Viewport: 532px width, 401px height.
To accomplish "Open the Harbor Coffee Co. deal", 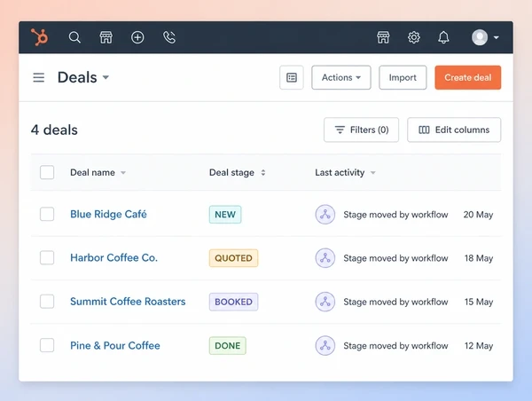I will pyautogui.click(x=114, y=257).
